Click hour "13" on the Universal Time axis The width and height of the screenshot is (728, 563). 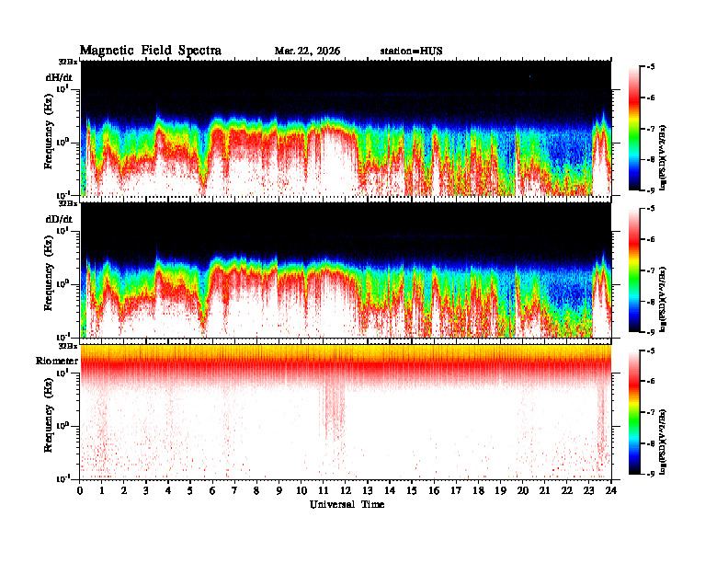click(368, 490)
